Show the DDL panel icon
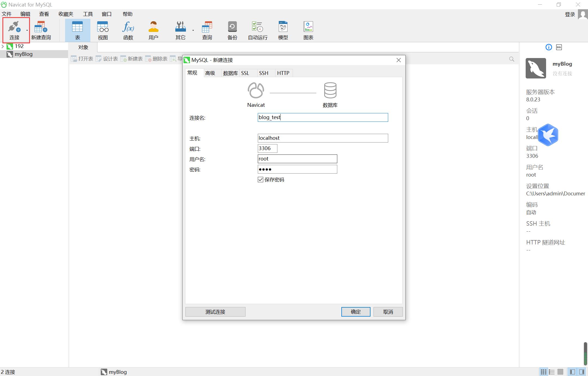The height and width of the screenshot is (376, 588). 559,47
